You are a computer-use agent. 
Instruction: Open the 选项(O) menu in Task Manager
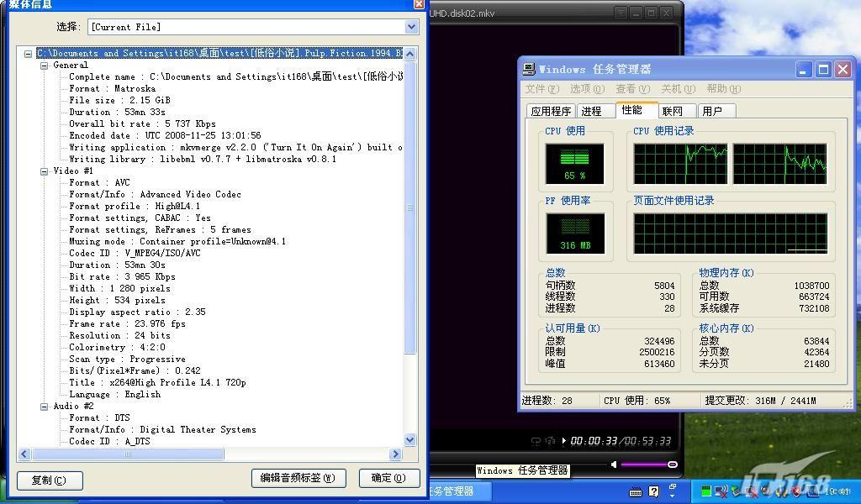pos(587,89)
